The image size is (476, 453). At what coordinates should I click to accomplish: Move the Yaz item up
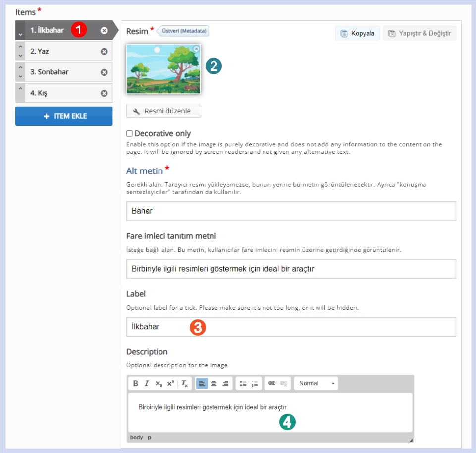20,46
